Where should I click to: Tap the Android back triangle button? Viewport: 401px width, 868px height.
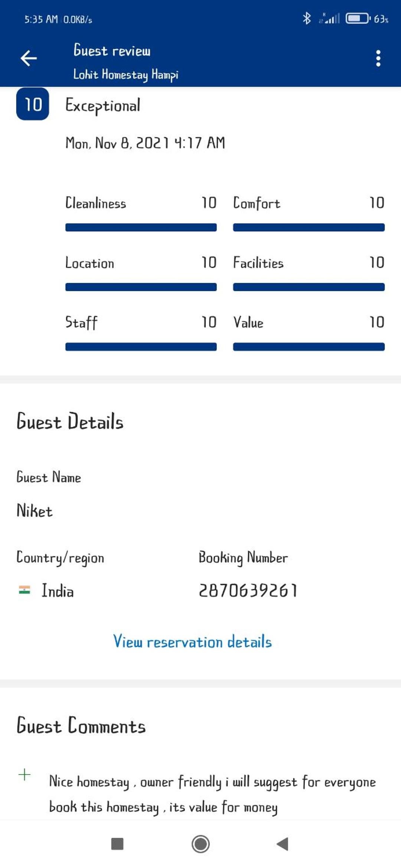tap(283, 844)
